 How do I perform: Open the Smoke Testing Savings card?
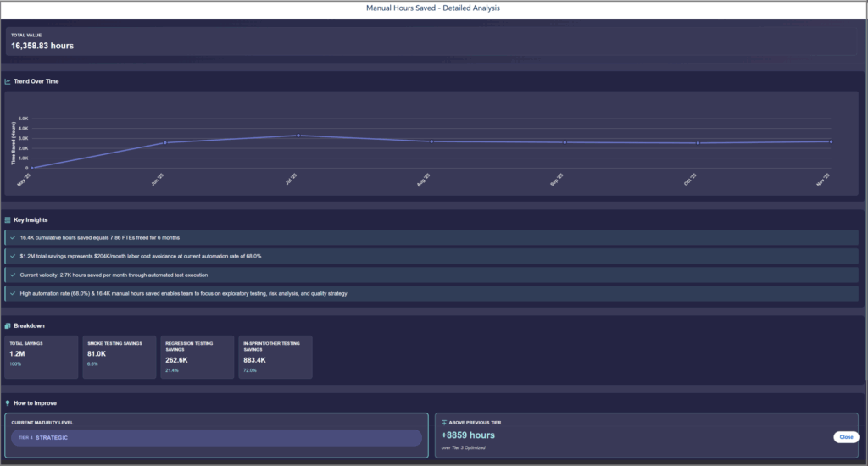click(120, 357)
